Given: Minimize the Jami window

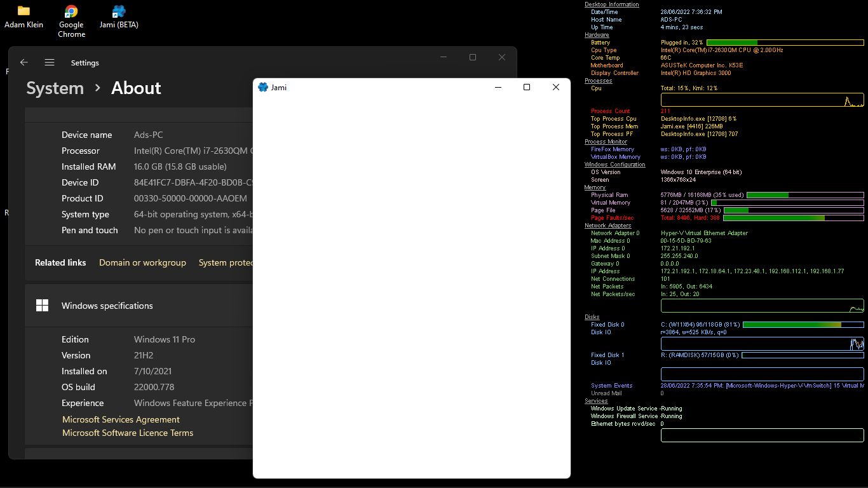Looking at the screenshot, I should 498,87.
